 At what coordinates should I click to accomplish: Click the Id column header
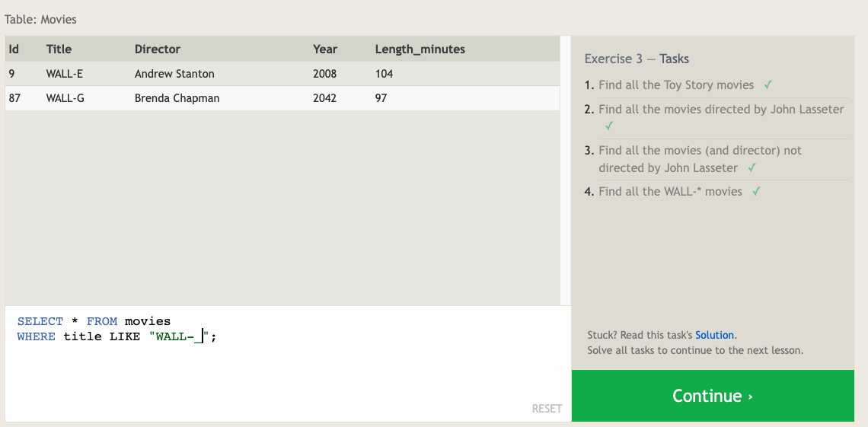tap(14, 49)
